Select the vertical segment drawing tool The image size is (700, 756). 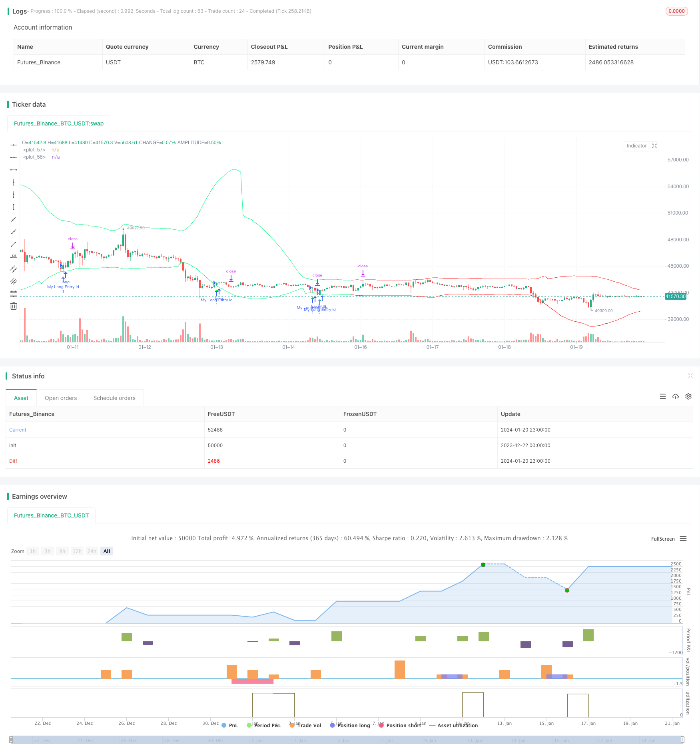(x=14, y=207)
